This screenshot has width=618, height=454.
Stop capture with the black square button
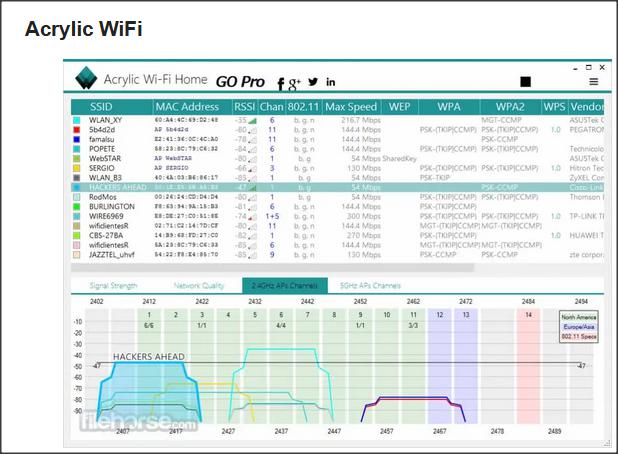[525, 82]
